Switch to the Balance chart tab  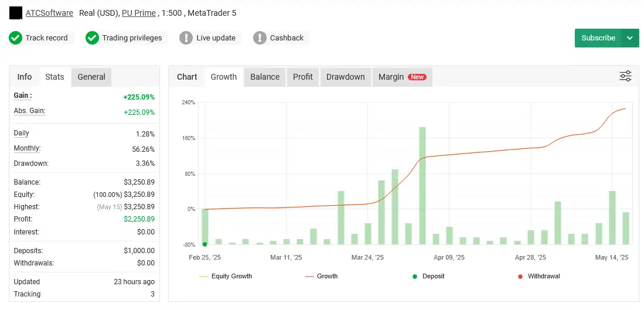[x=265, y=77]
